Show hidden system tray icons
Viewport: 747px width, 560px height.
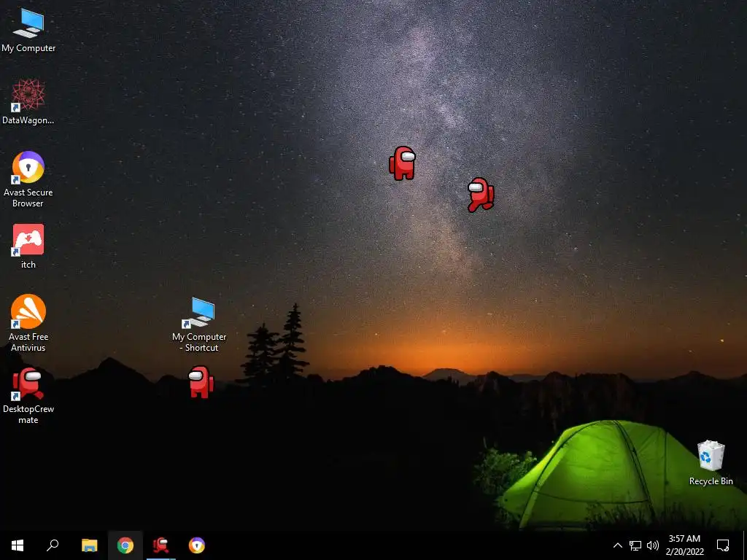click(617, 545)
